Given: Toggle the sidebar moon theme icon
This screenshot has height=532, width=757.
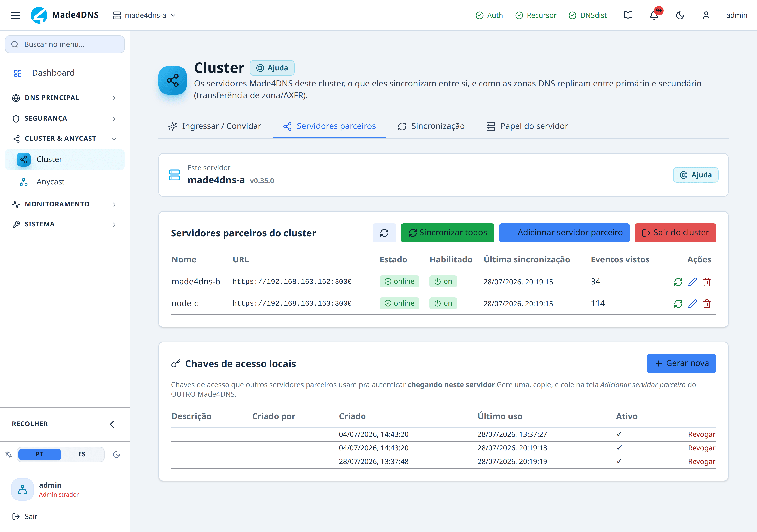Looking at the screenshot, I should click(x=116, y=454).
